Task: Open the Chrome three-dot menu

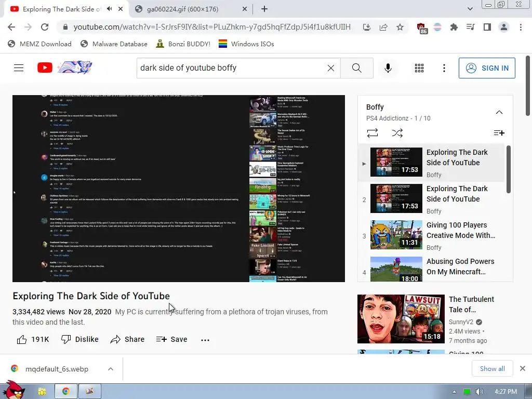Action: [521, 27]
